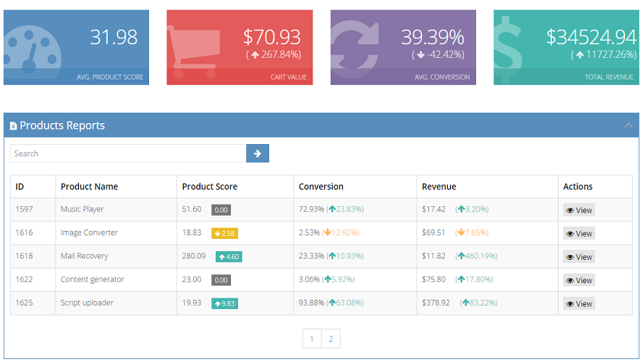The image size is (644, 362).
Task: Click View button for Mail Recovery
Action: (579, 256)
